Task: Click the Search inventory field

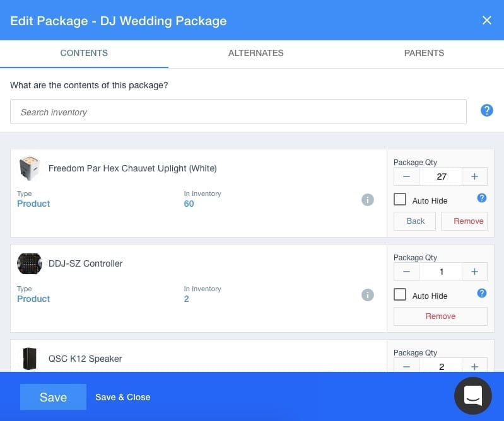Action: 238,112
